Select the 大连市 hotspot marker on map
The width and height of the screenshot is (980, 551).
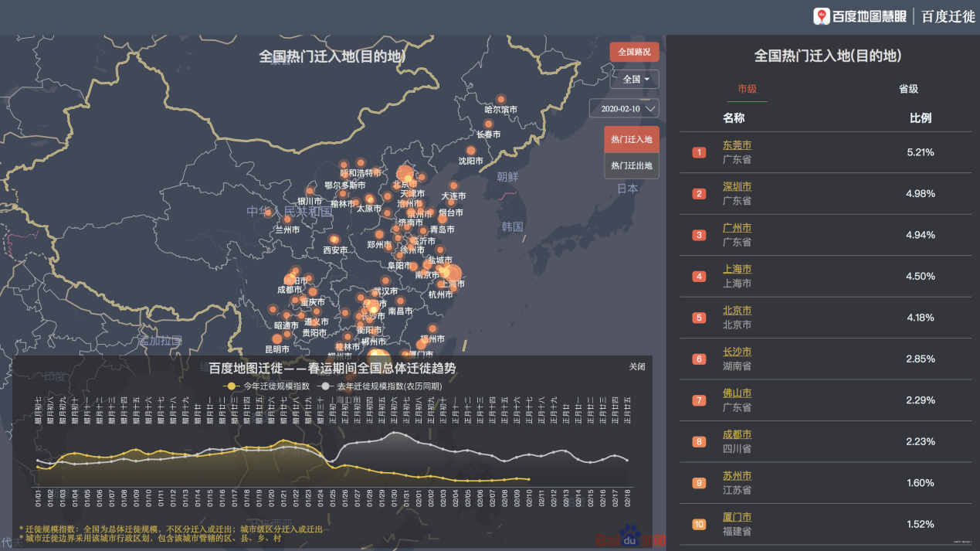tap(453, 186)
